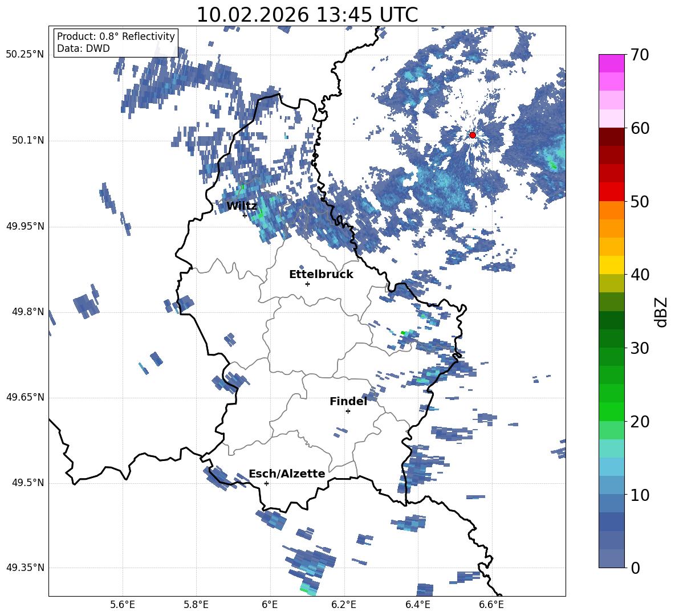Click the Findel station cross marker
Screen dimensions: 675x616
point(348,411)
